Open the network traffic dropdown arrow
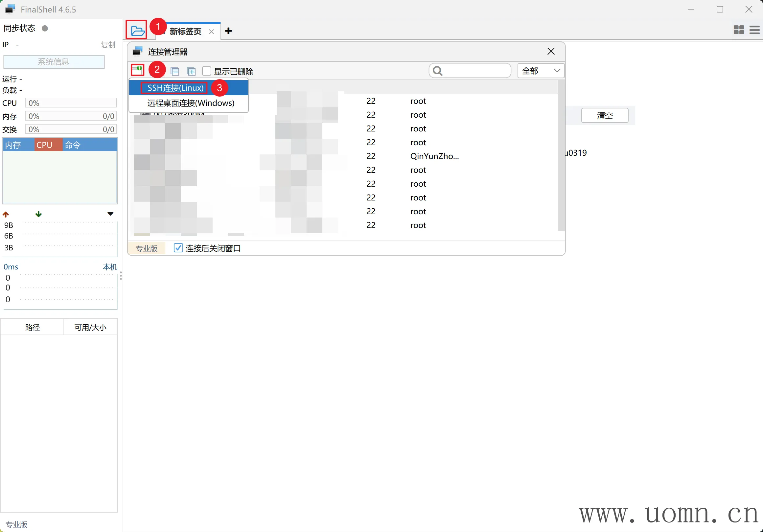Viewport: 763px width, 532px height. (x=110, y=214)
